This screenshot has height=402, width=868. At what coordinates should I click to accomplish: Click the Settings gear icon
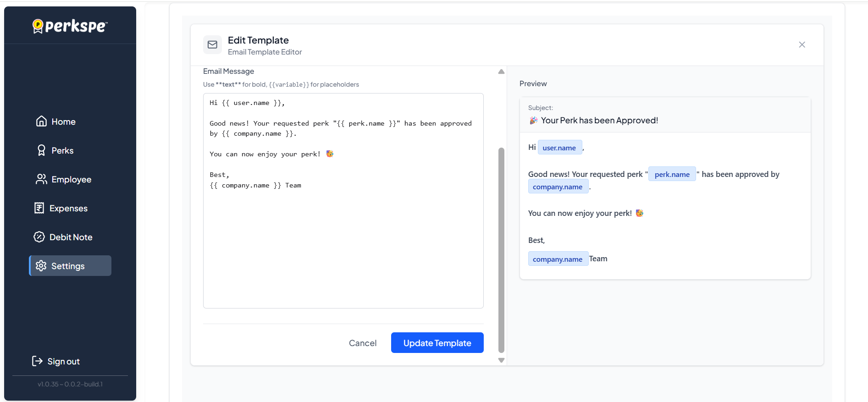click(x=41, y=266)
